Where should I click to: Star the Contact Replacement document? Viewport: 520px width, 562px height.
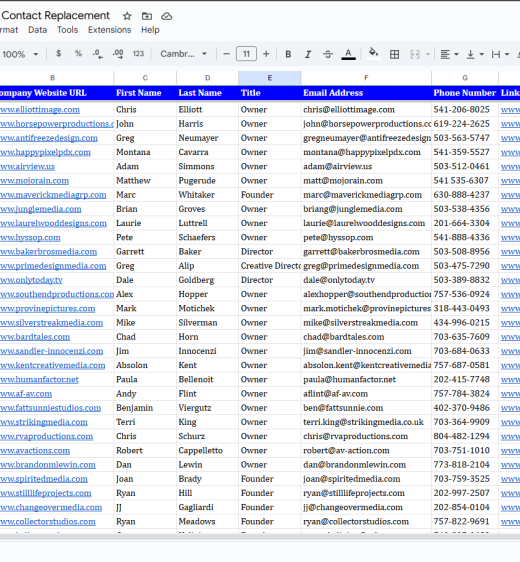[x=127, y=16]
